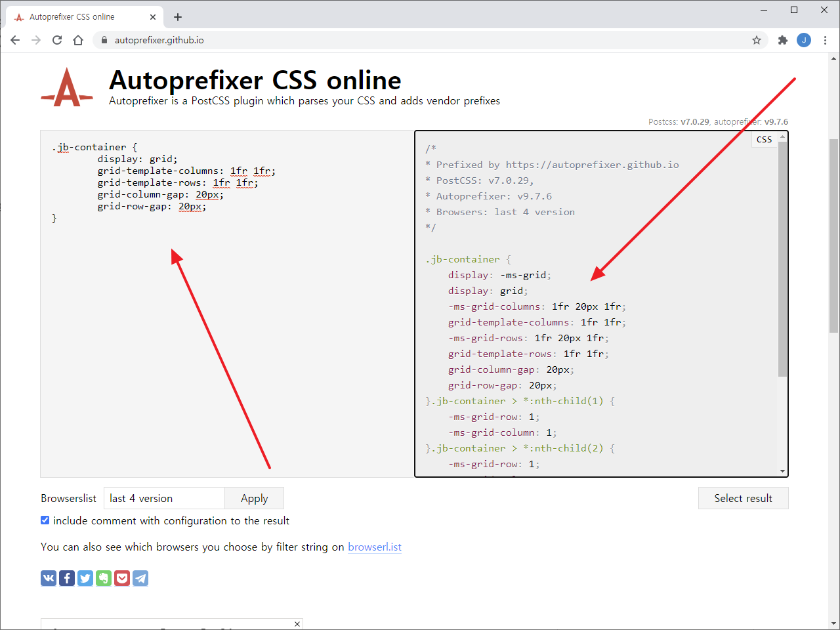
Task: Open the Chrome extensions puzzle icon
Action: click(782, 40)
